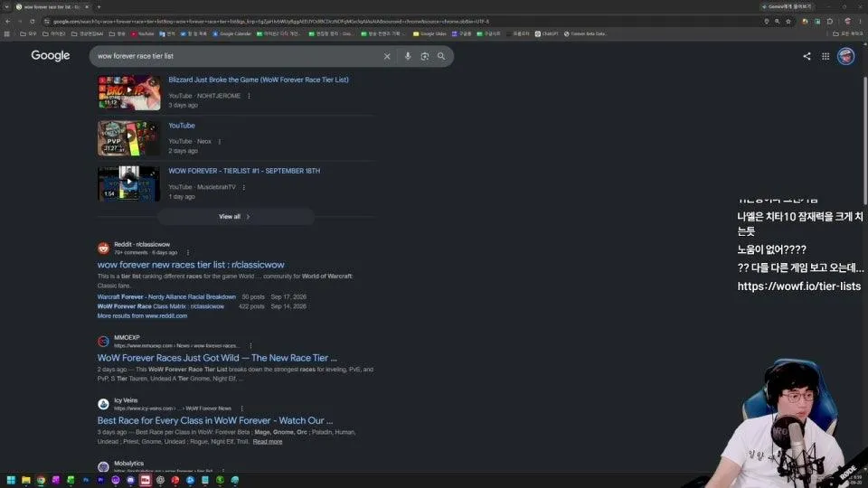Go back to the previous page
Screen dimensions: 868x488
8,22
